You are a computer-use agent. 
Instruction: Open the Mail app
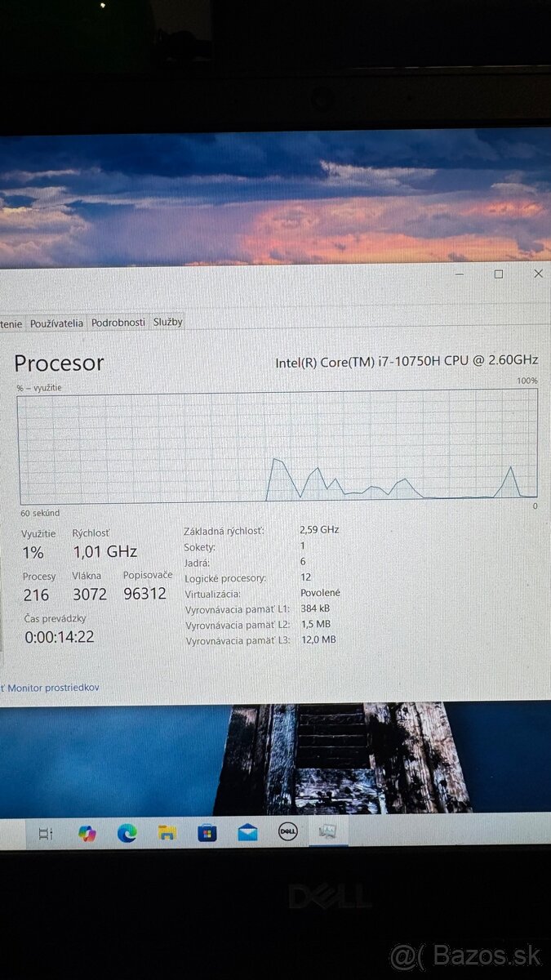point(247,833)
